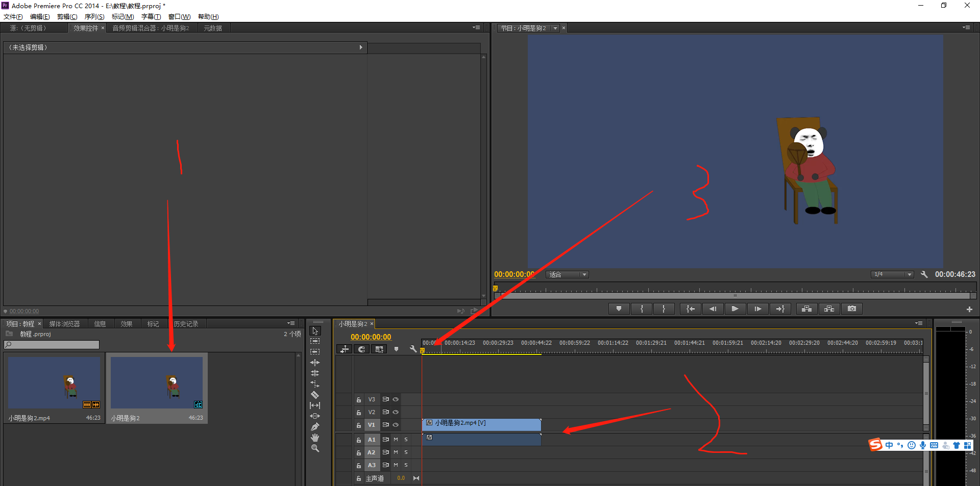The width and height of the screenshot is (980, 486).
Task: Add marker in program monitor
Action: [619, 309]
